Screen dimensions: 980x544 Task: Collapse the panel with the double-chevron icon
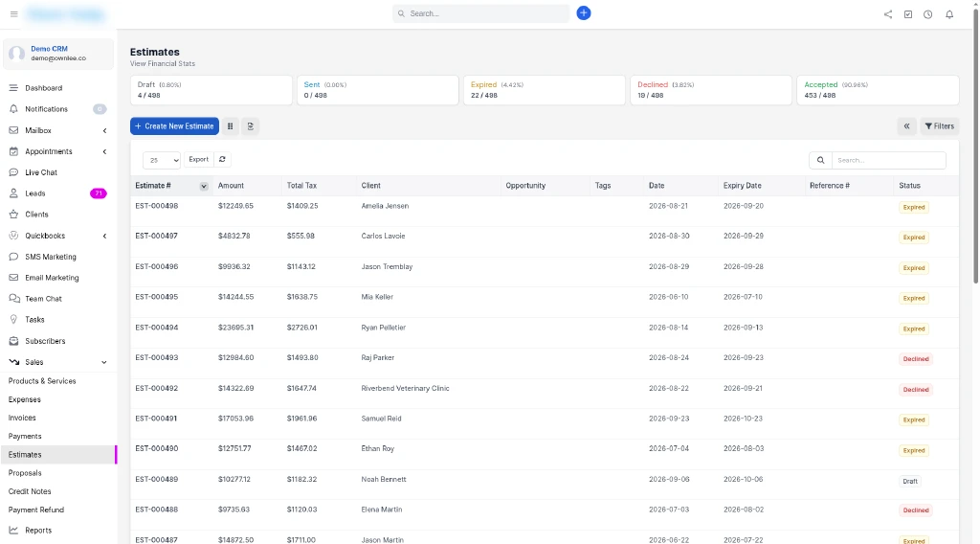pos(906,126)
